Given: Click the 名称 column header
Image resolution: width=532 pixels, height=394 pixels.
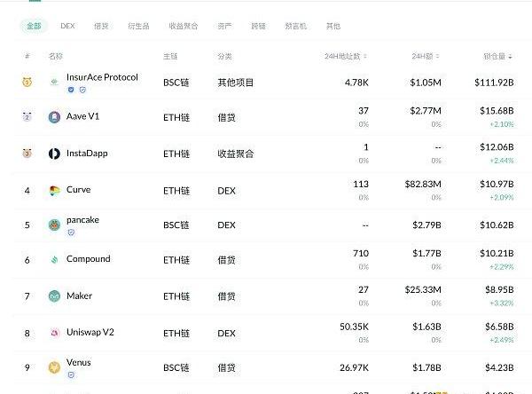Looking at the screenshot, I should [56, 57].
